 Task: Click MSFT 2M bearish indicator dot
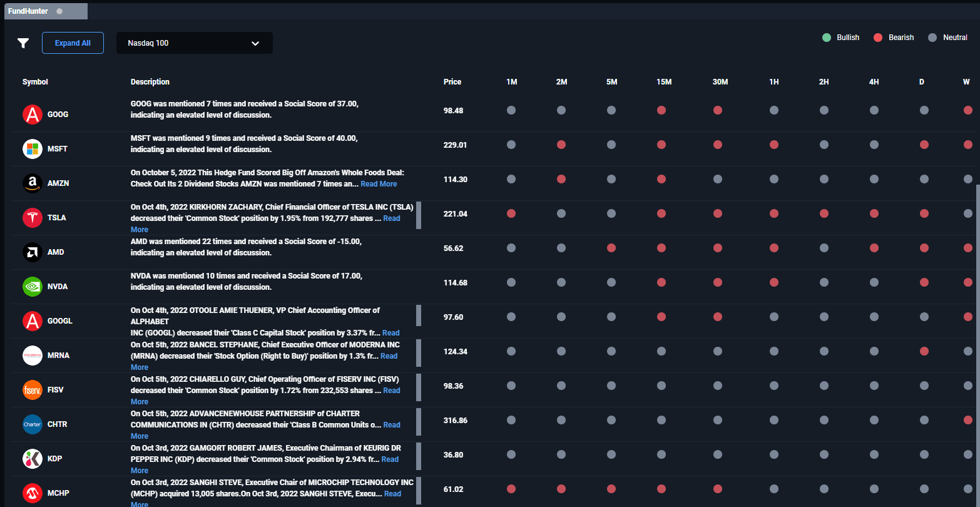(561, 145)
